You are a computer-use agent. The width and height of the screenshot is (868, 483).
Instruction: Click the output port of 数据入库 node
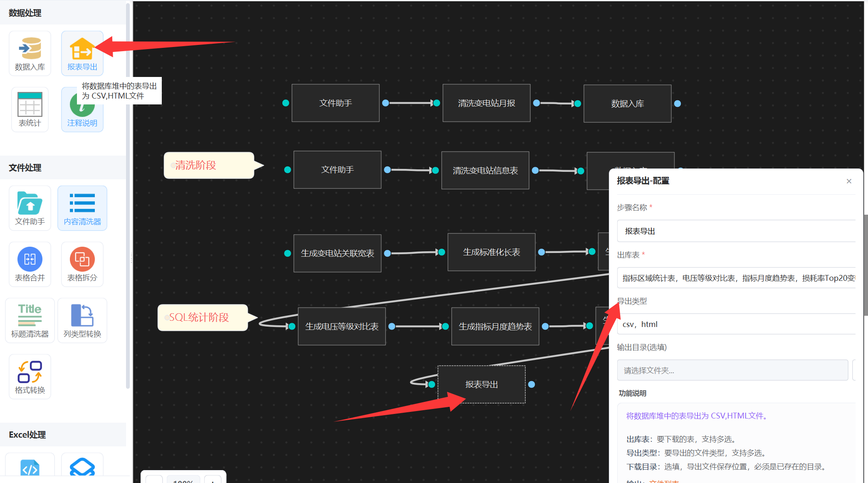[678, 104]
